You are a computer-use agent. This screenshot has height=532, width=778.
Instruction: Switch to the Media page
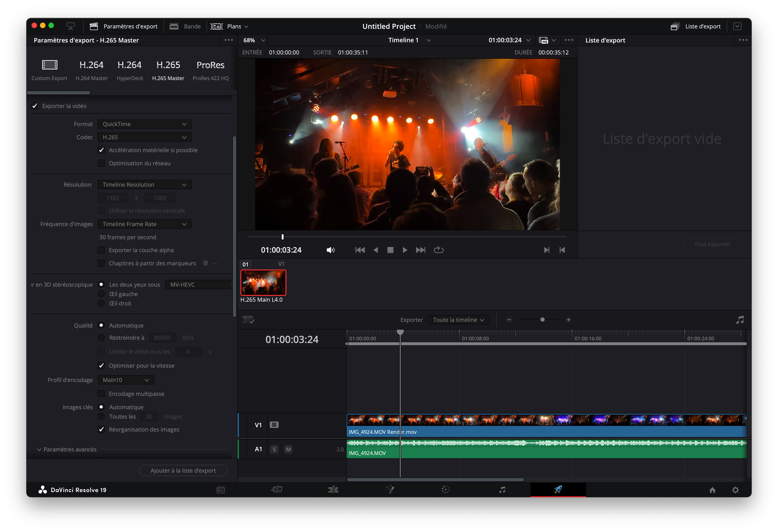220,490
